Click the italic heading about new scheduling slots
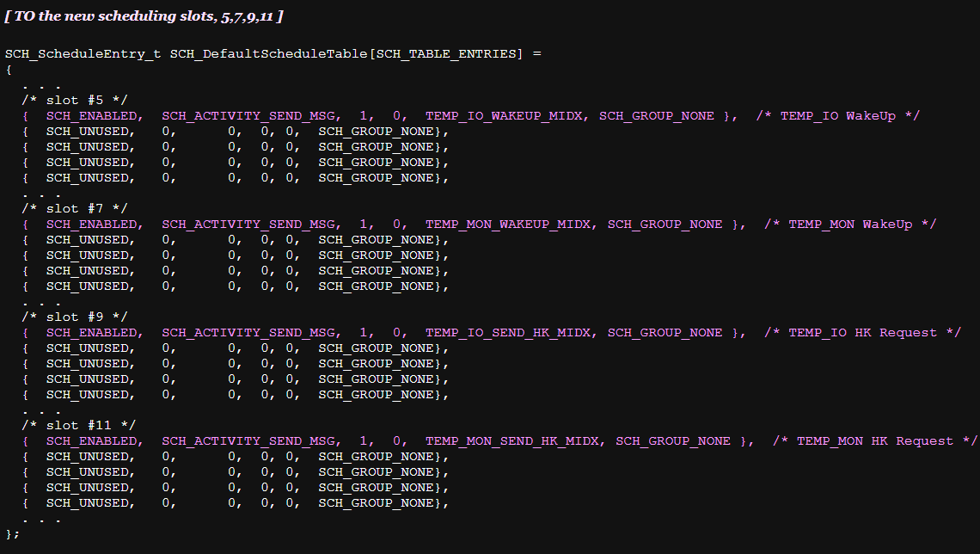980x554 pixels. coord(144,17)
